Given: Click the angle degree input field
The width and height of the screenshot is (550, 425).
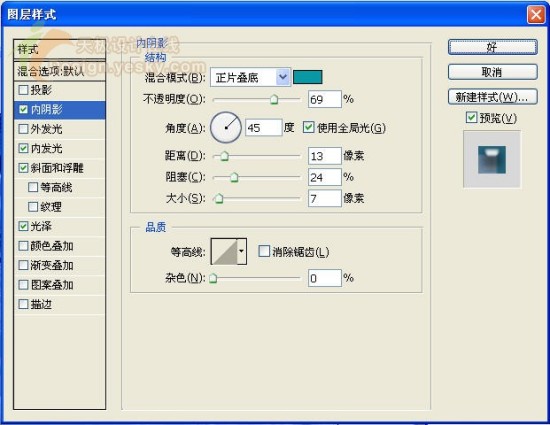Looking at the screenshot, I should (x=263, y=128).
